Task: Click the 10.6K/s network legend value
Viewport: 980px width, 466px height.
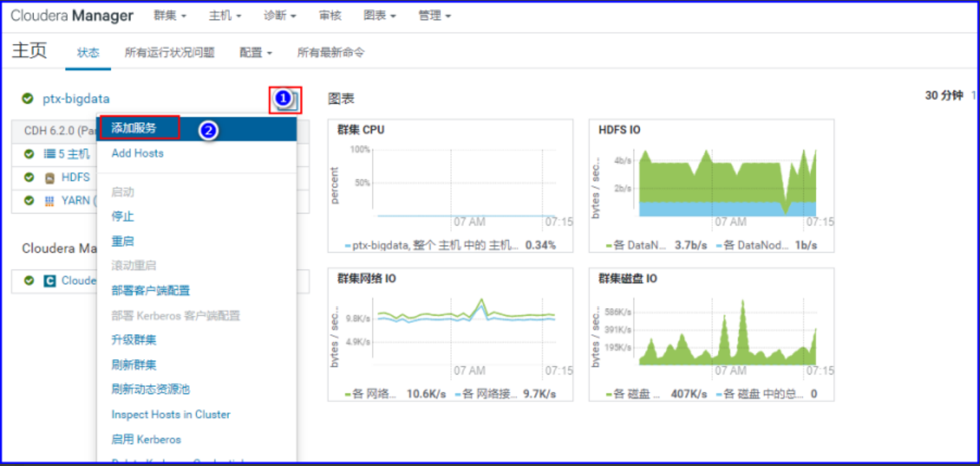Action: click(x=427, y=394)
